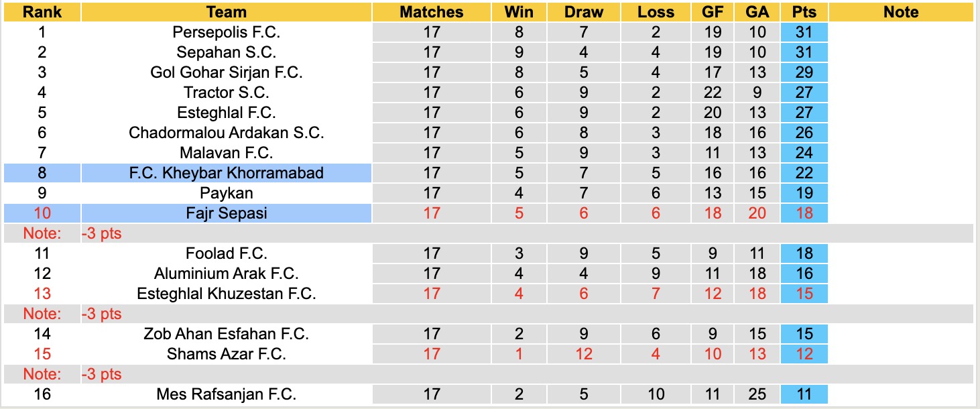
Task: Click the Team column header
Action: [x=227, y=12]
